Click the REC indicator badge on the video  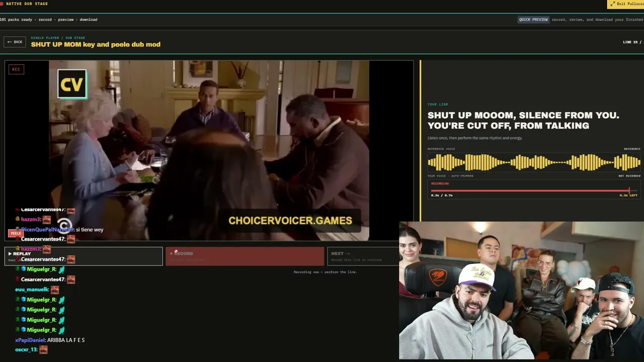[x=16, y=69]
